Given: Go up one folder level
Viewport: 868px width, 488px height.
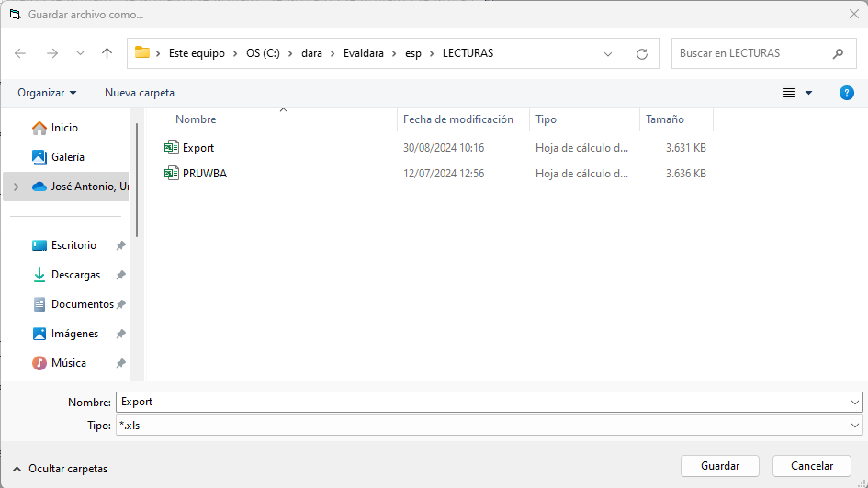Looking at the screenshot, I should pos(107,53).
